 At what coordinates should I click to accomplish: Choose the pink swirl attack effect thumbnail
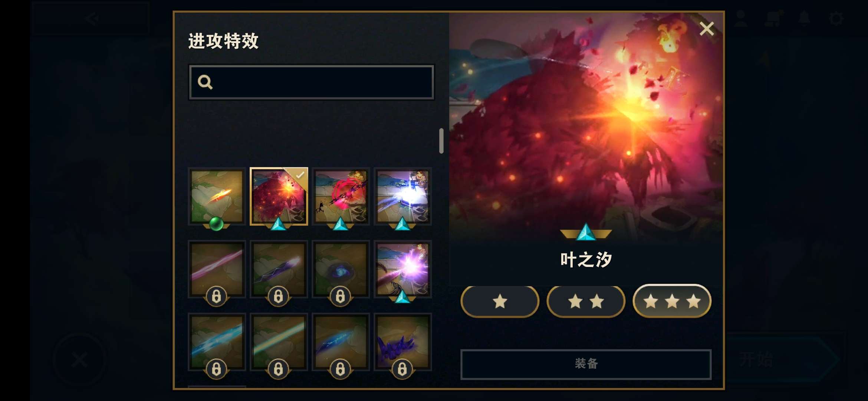coord(341,196)
